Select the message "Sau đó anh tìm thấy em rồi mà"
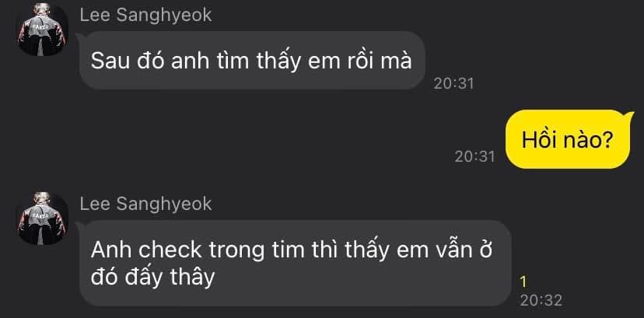 click(252, 61)
